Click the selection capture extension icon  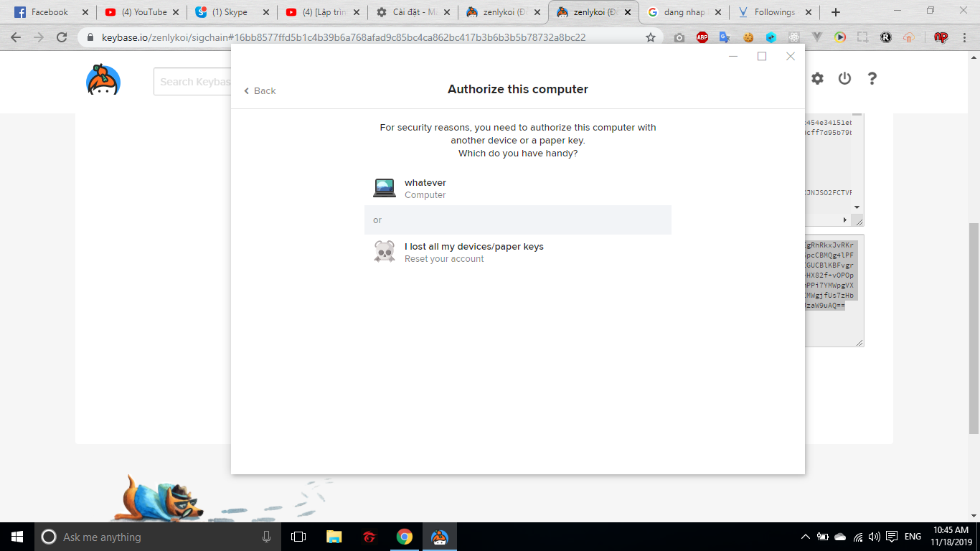pos(862,37)
